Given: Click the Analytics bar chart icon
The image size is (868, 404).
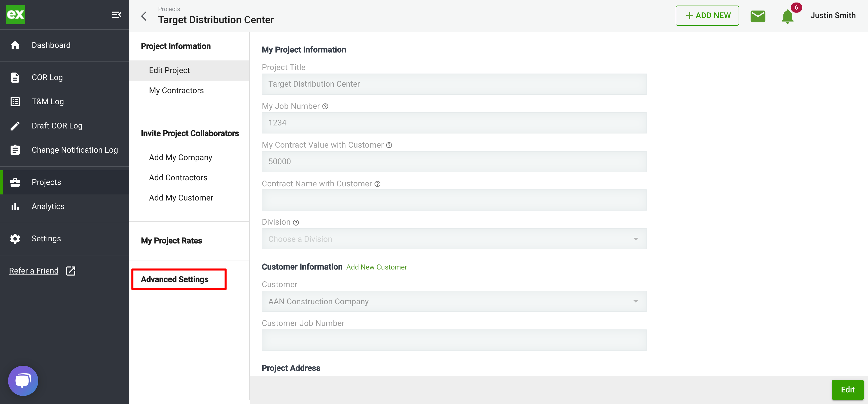Looking at the screenshot, I should point(15,206).
